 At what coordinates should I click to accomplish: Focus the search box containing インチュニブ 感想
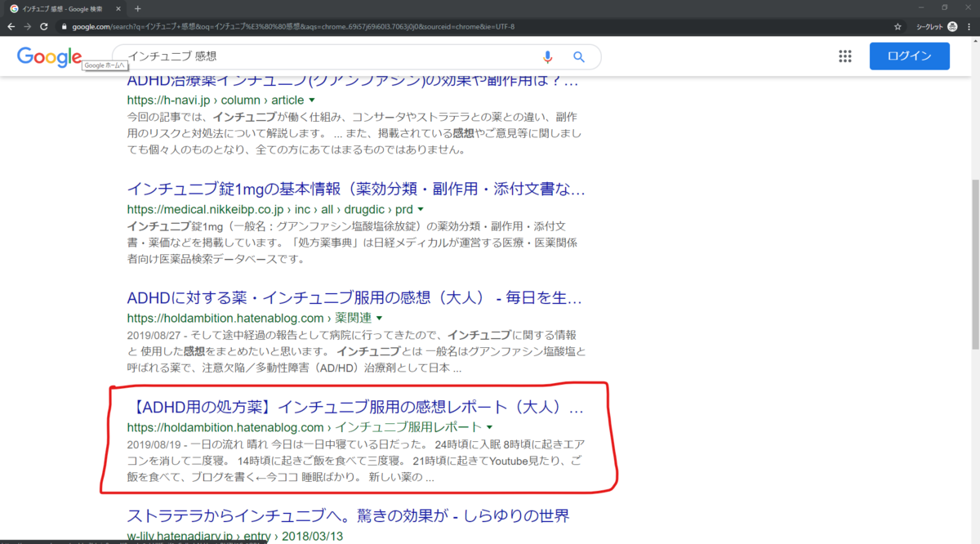(x=327, y=57)
